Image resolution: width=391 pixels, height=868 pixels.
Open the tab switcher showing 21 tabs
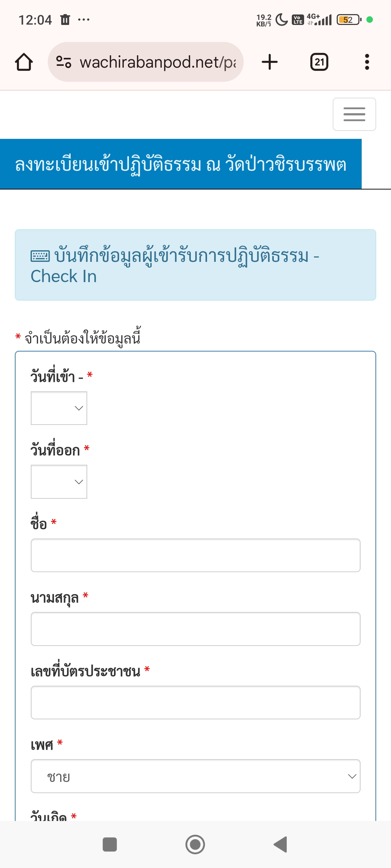pos(319,62)
